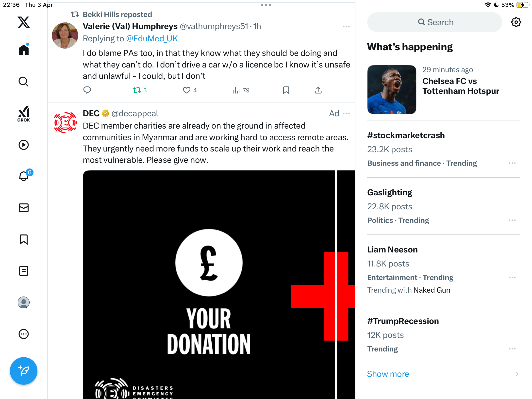Screen dimensions: 532x399
Task: Open more options for DEC ad post
Action: pos(346,114)
